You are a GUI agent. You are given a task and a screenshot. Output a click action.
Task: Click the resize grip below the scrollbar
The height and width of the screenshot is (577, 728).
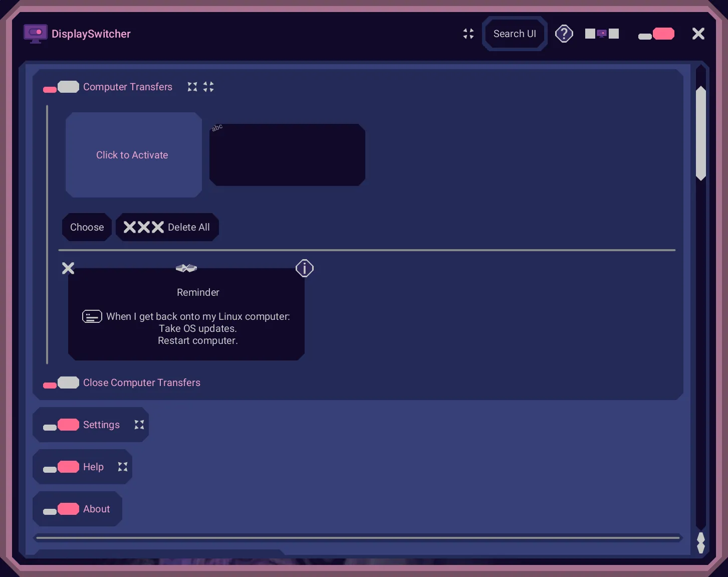coord(701,543)
